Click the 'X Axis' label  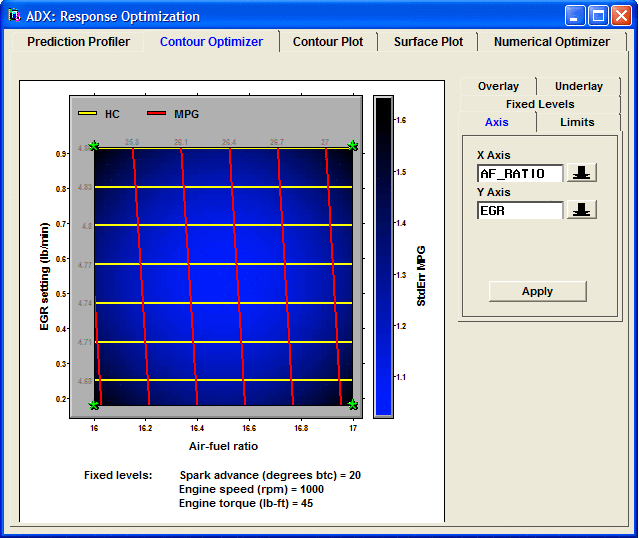[x=494, y=155]
